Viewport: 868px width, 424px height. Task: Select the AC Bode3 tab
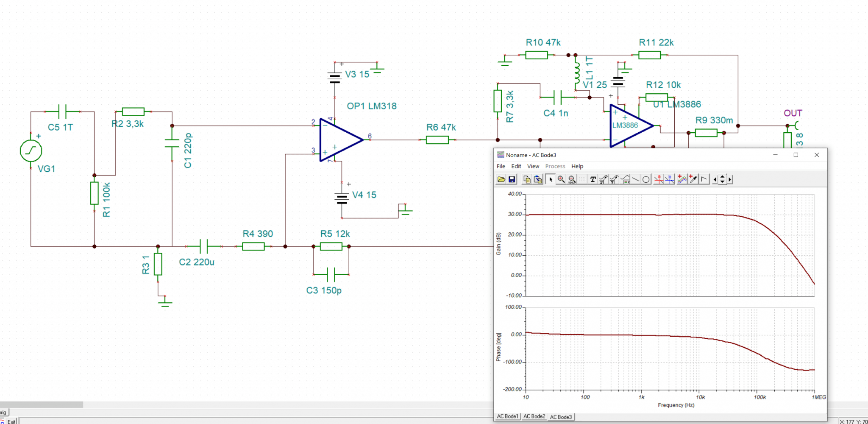tap(561, 417)
